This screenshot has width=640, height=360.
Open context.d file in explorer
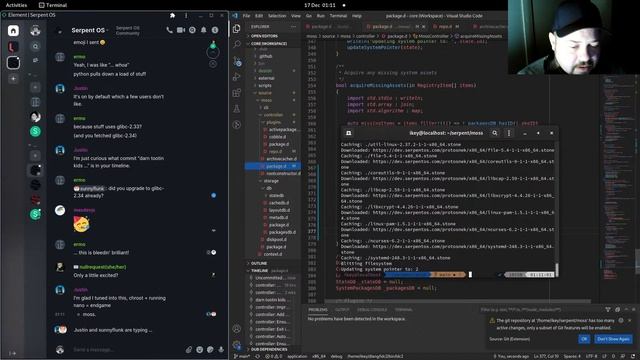tap(273, 254)
